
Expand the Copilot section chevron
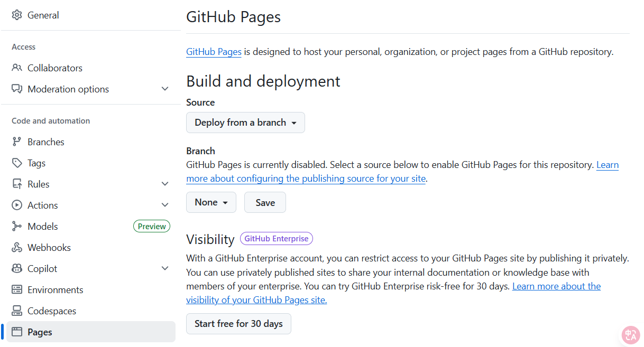point(165,269)
